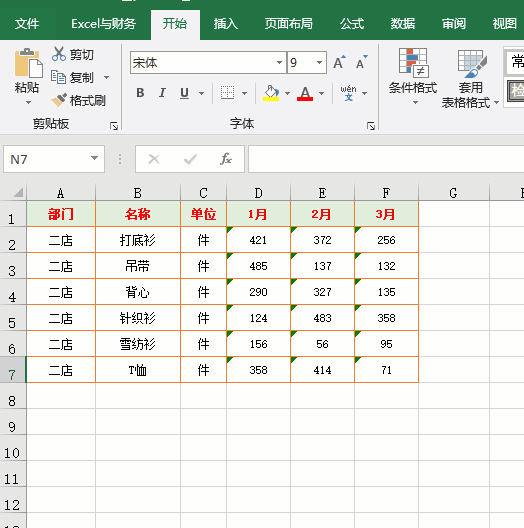Increase font size with larger A icon
The height and width of the screenshot is (528, 524).
tap(339, 62)
